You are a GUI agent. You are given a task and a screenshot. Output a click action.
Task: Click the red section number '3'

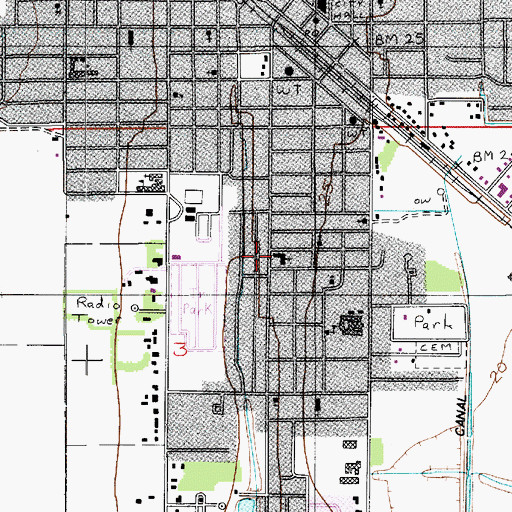(180, 350)
